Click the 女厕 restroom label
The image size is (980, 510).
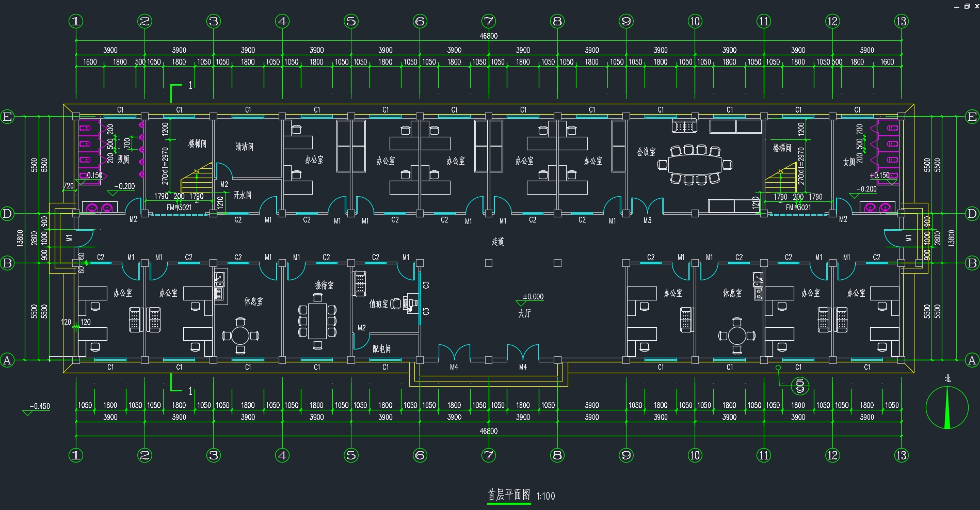pyautogui.click(x=849, y=162)
